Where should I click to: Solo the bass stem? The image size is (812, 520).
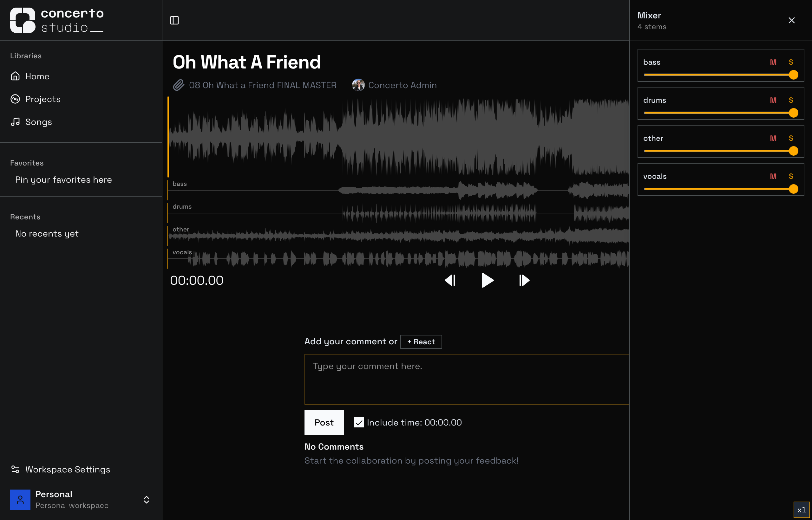pos(791,62)
